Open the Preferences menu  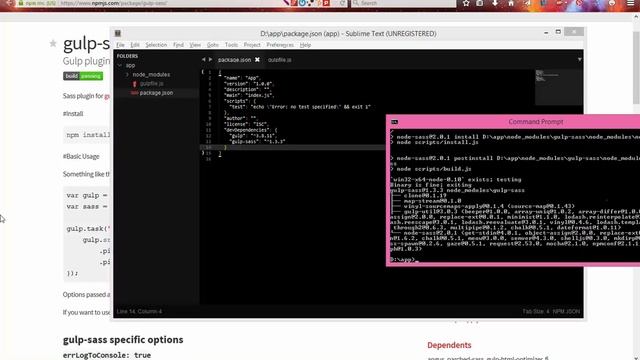coord(280,45)
